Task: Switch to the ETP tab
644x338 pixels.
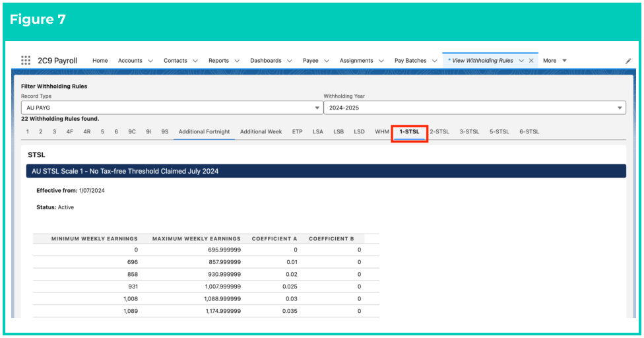Action: click(298, 132)
